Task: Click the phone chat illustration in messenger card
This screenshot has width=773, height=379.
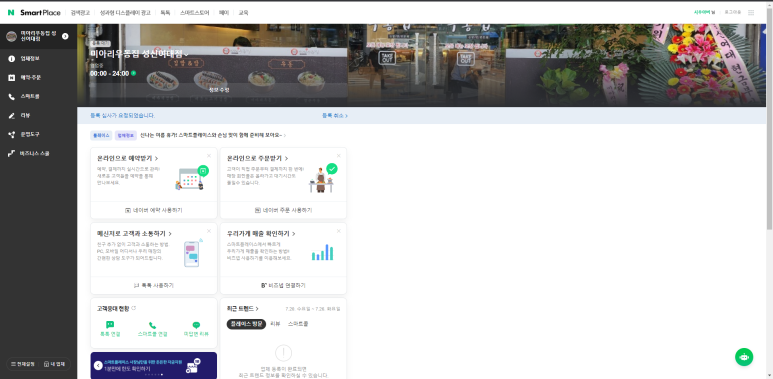Action: pos(192,253)
